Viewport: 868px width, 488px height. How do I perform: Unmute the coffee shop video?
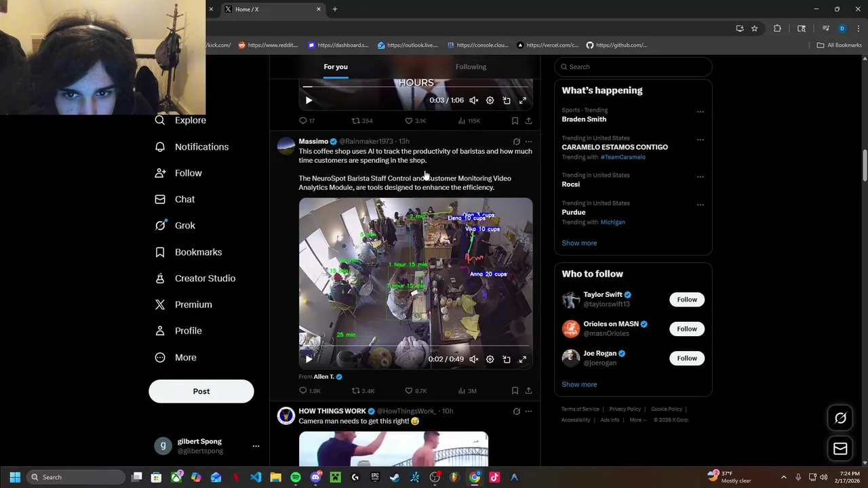coord(473,359)
